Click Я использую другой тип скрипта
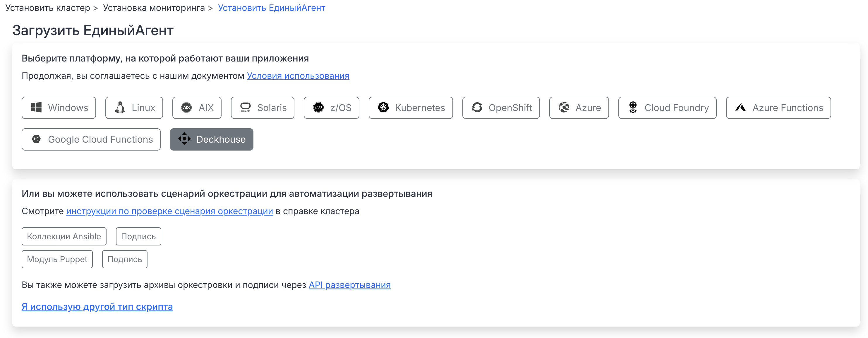The height and width of the screenshot is (338, 868). [97, 306]
